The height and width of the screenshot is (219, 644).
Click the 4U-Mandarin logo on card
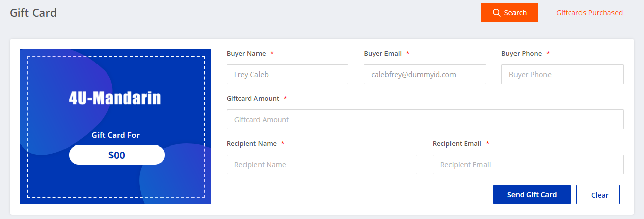point(115,98)
